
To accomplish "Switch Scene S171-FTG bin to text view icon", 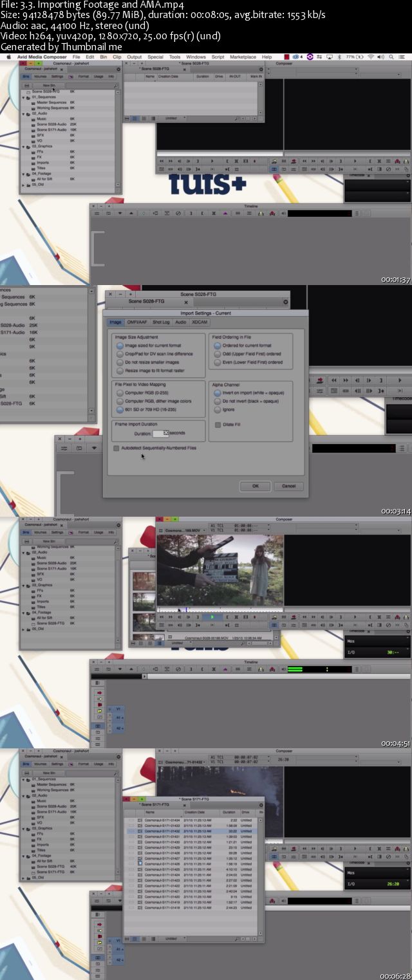I will (135, 938).
